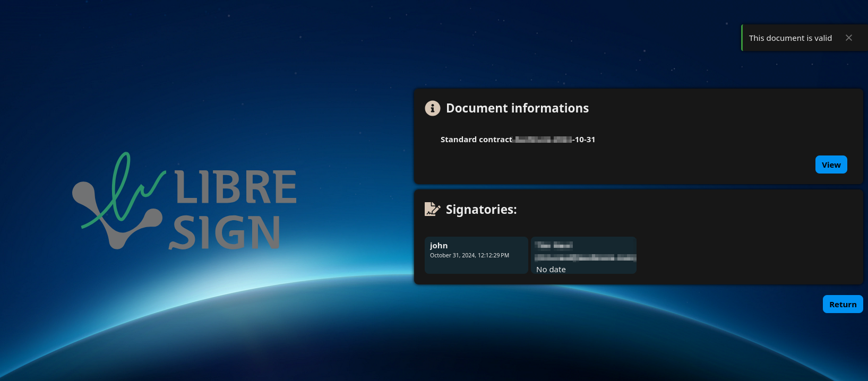Image resolution: width=868 pixels, height=381 pixels.
Task: Click the signatory name 'john'
Action: tap(439, 246)
